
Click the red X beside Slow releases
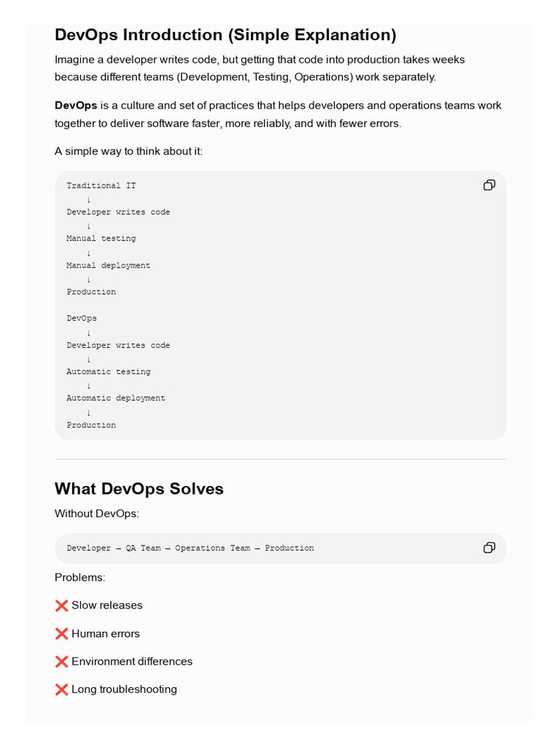pyautogui.click(x=61, y=605)
